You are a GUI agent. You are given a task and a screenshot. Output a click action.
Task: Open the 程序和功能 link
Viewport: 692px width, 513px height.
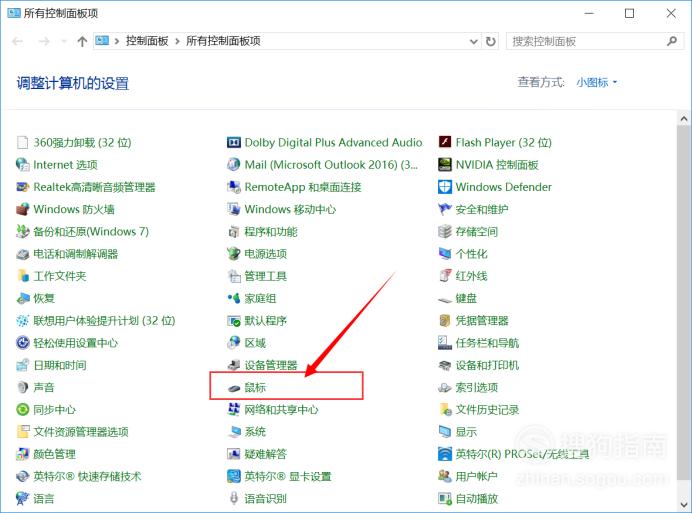coord(271,232)
